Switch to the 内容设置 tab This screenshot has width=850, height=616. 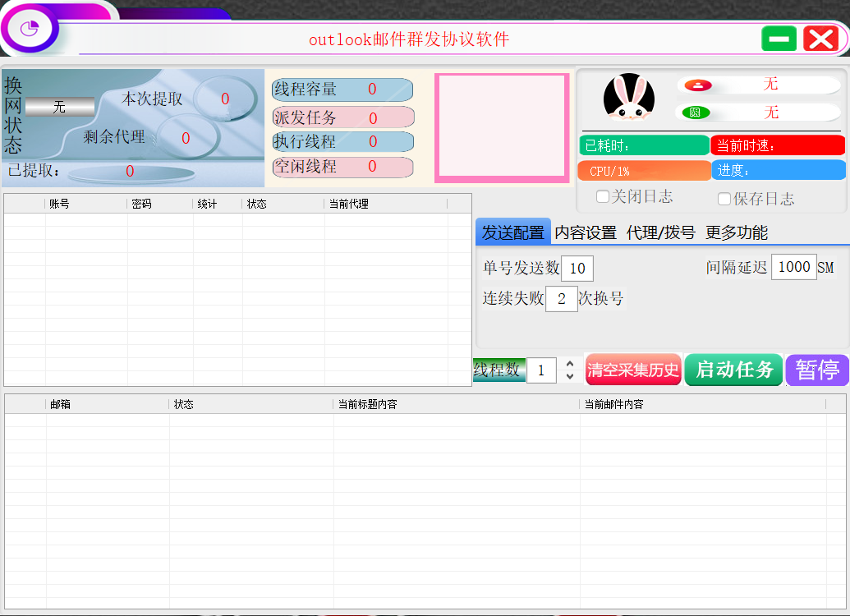586,232
